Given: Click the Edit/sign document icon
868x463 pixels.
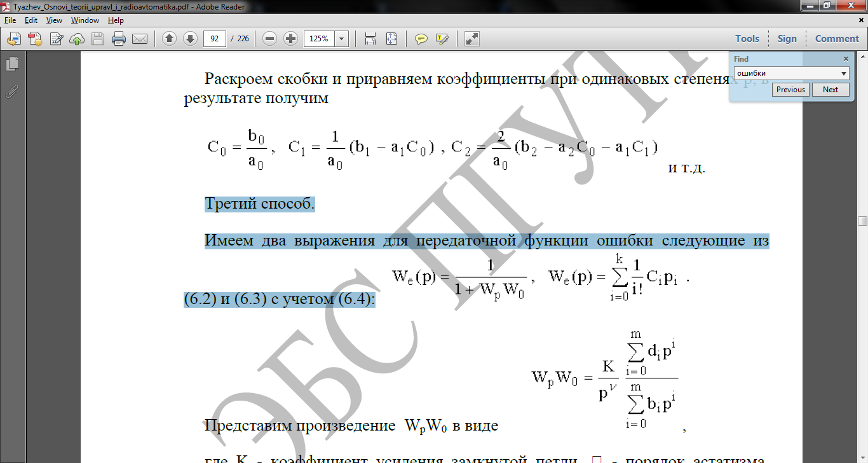Looking at the screenshot, I should [56, 39].
